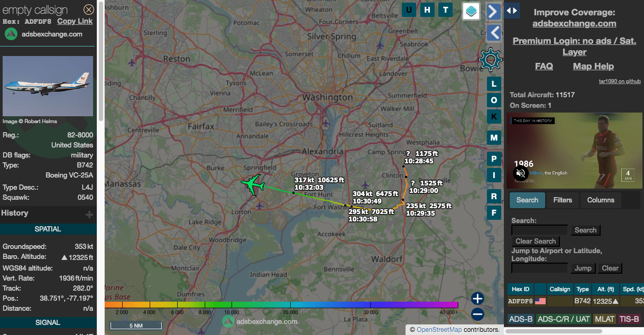This screenshot has width=644, height=335.
Task: Zoom in on the map
Action: coord(477,299)
